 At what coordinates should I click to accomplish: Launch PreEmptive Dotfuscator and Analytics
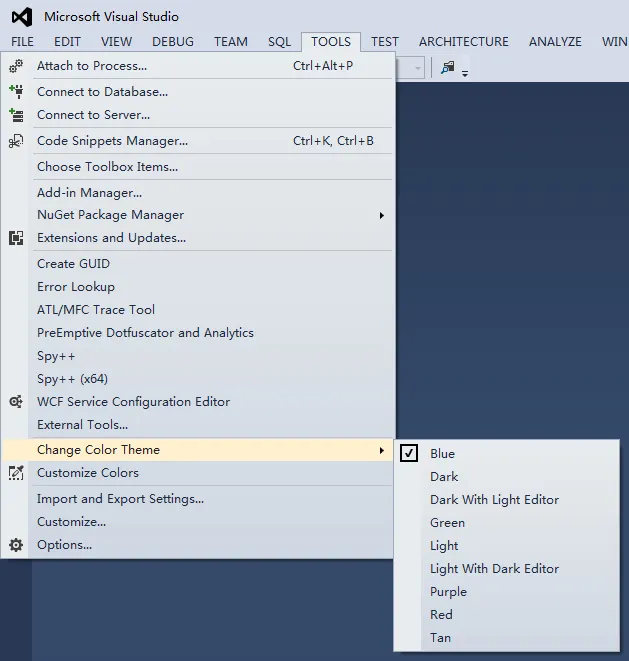pos(198,333)
